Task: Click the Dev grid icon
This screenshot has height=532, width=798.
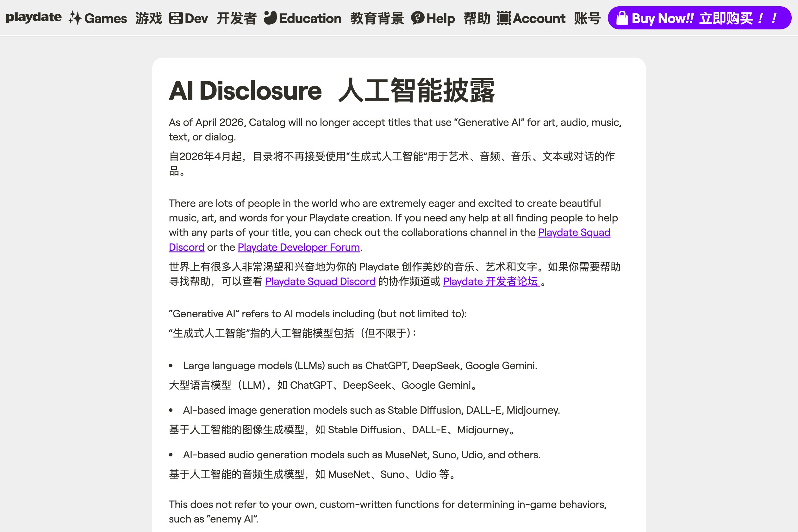Action: 176,18
